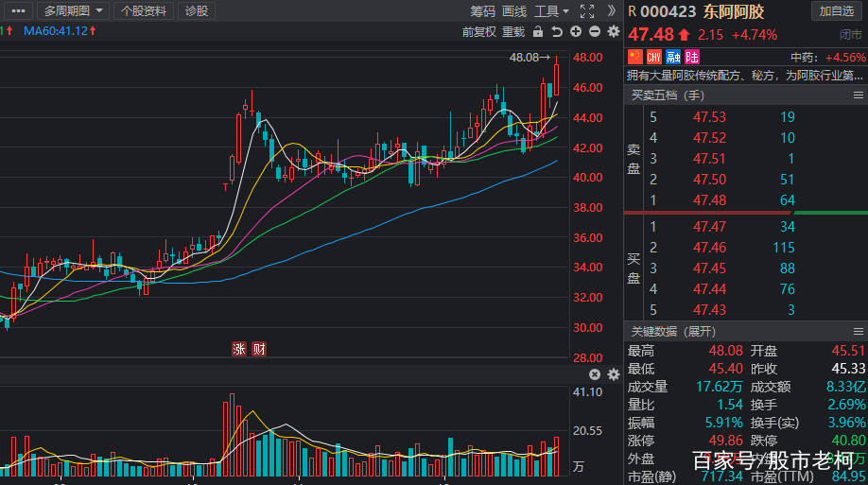The width and height of the screenshot is (868, 485).
Task: Open the 多周期图 dropdown
Action: (x=73, y=11)
